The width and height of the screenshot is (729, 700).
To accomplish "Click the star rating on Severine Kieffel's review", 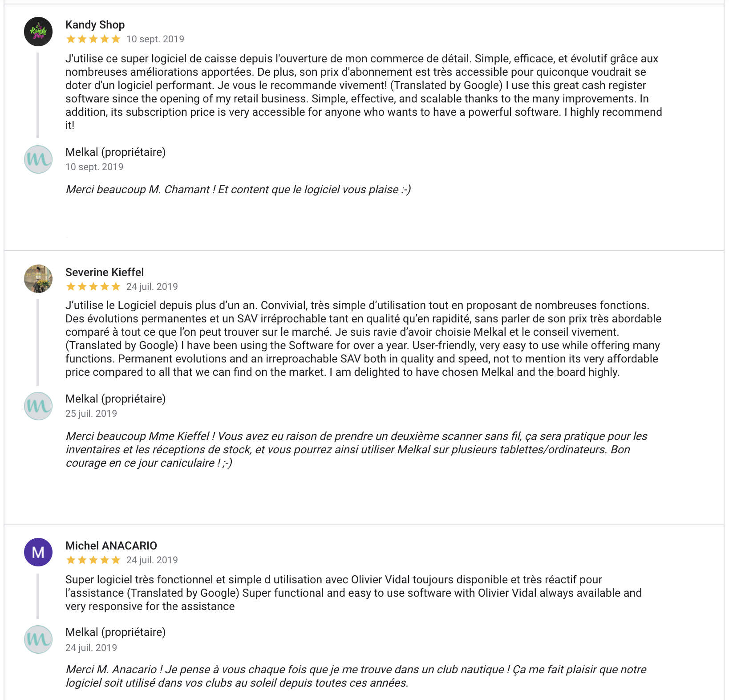I will [93, 287].
